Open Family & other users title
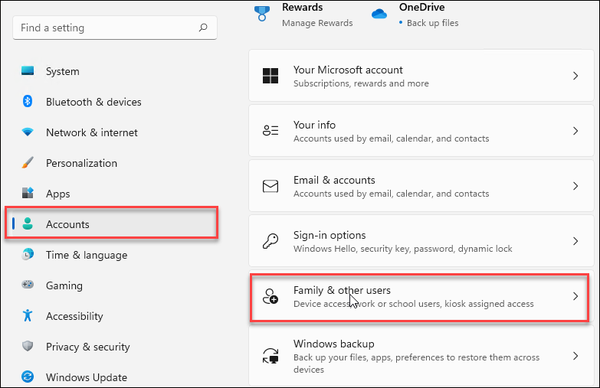The width and height of the screenshot is (600, 388). [x=342, y=290]
